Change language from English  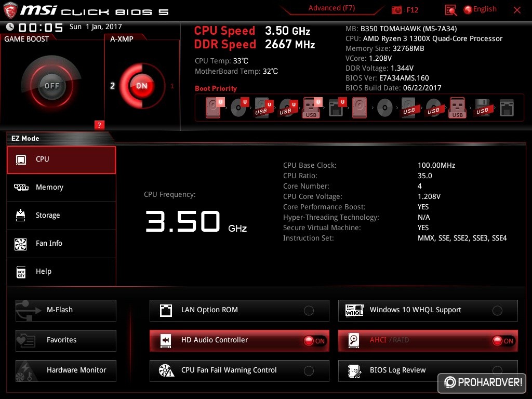point(485,9)
